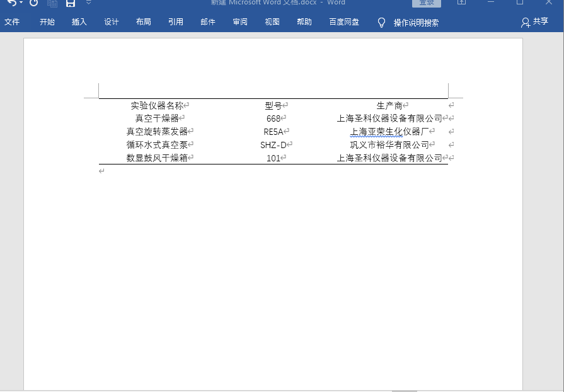Click the header cell 实验仪器名称
564x392 pixels.
(157, 106)
